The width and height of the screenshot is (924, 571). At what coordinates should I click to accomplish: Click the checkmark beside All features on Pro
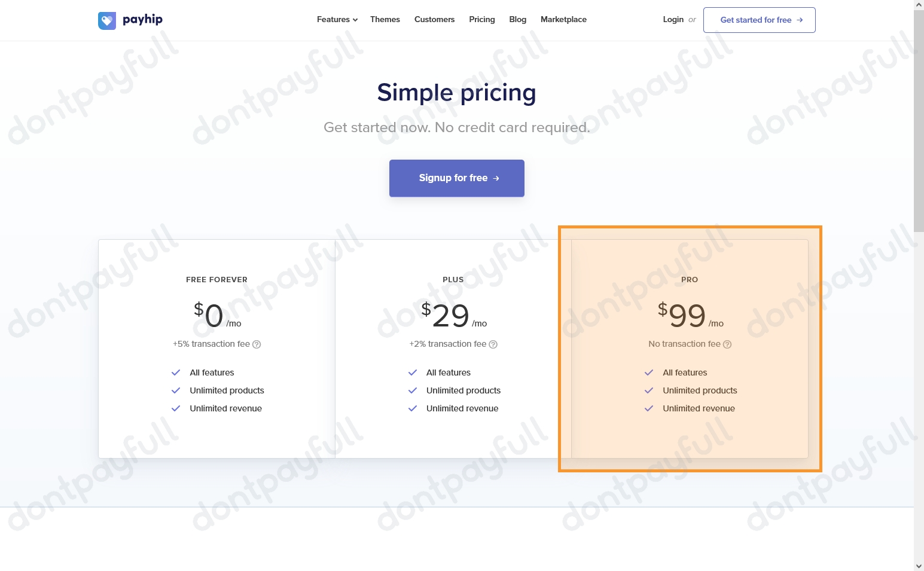click(649, 372)
